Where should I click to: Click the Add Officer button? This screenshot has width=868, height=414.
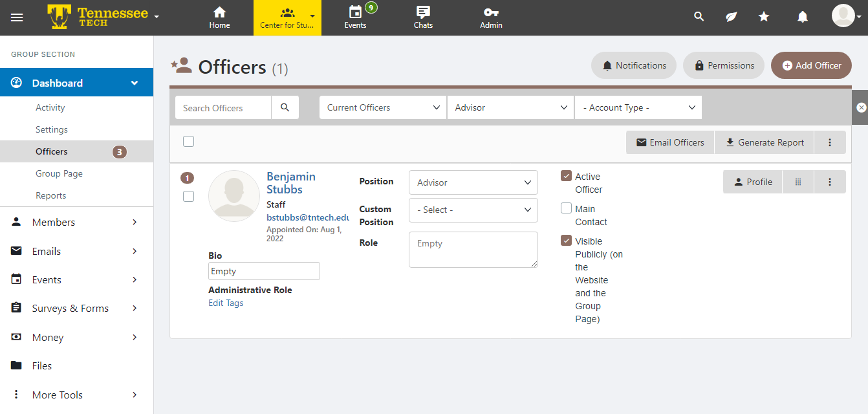(811, 65)
